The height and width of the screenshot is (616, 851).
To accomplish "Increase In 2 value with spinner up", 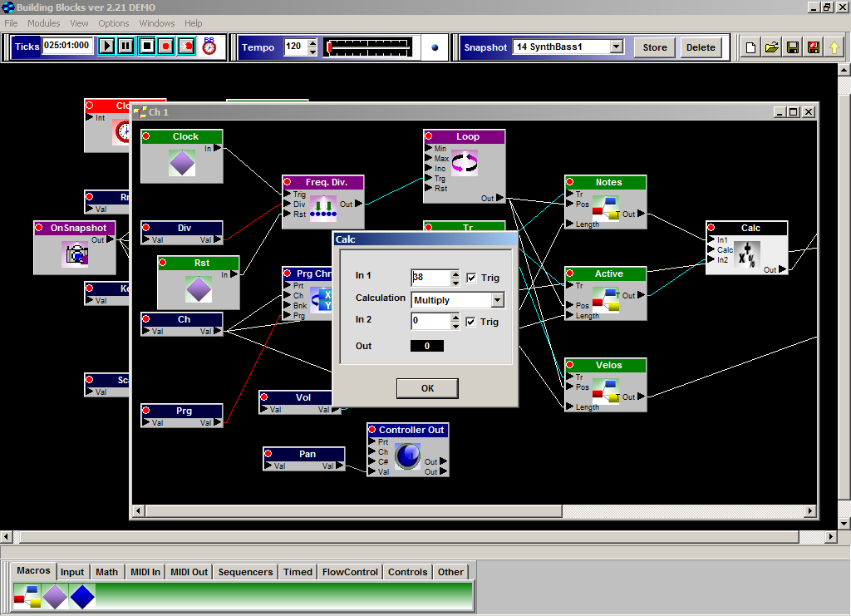I will pyautogui.click(x=455, y=318).
